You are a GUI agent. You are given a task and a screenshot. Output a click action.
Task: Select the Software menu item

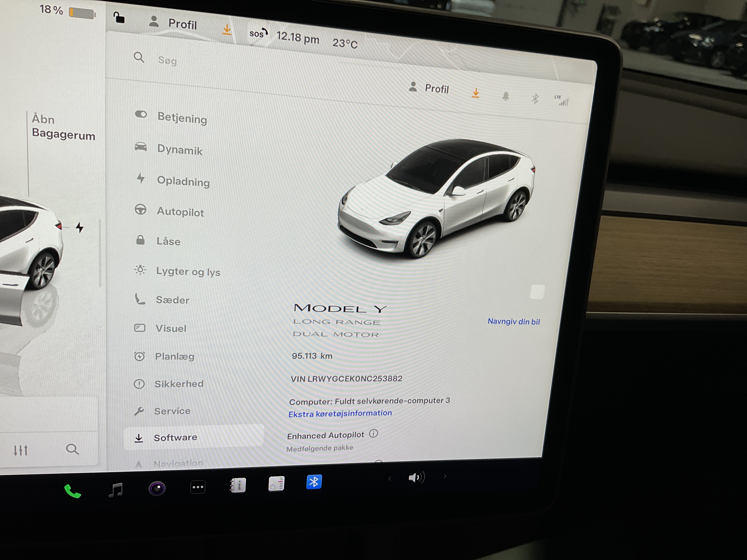pyautogui.click(x=193, y=437)
